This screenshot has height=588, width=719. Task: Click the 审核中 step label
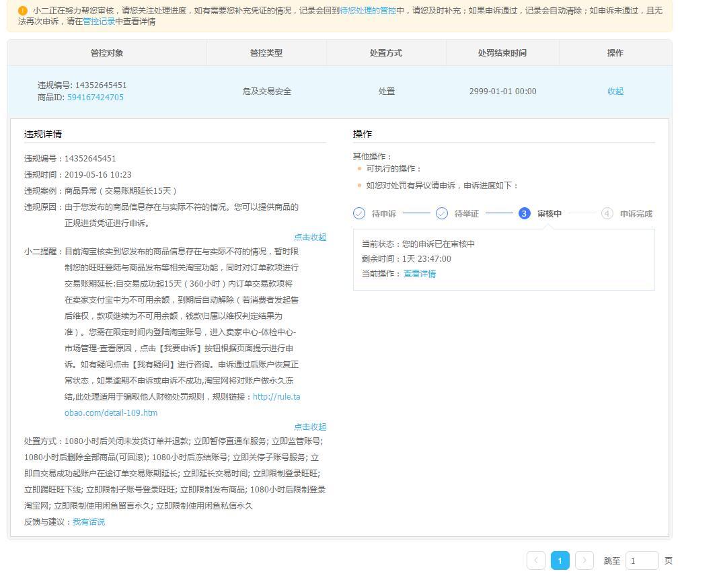[550, 214]
